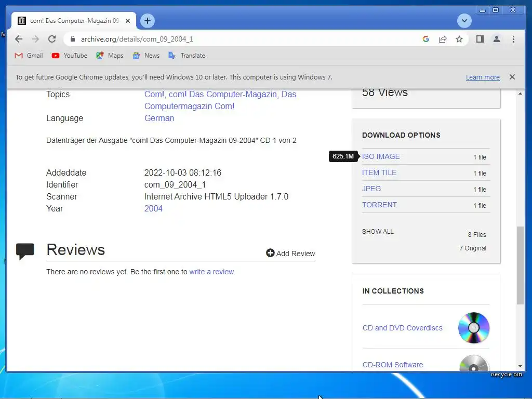The height and width of the screenshot is (399, 532).
Task: Open CD and DVD Coverdiscs collection
Action: 403,328
